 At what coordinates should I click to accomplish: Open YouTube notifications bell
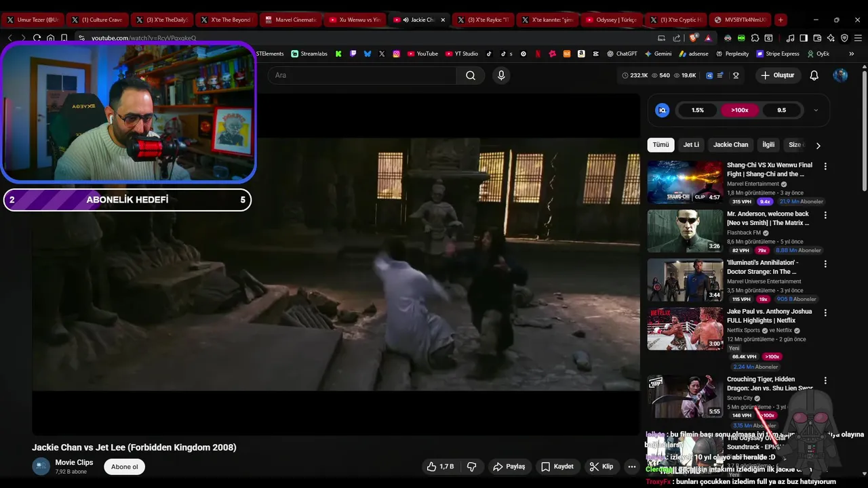[814, 75]
